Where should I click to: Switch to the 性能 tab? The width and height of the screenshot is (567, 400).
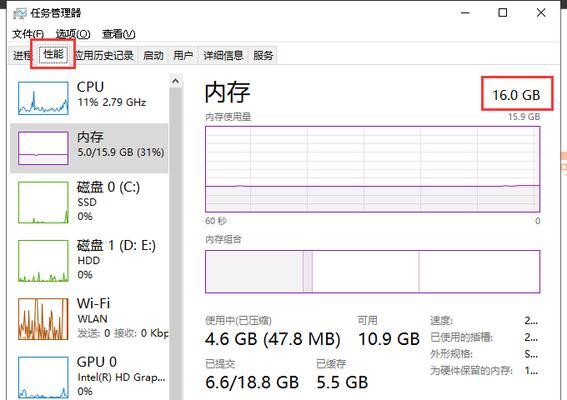point(54,54)
